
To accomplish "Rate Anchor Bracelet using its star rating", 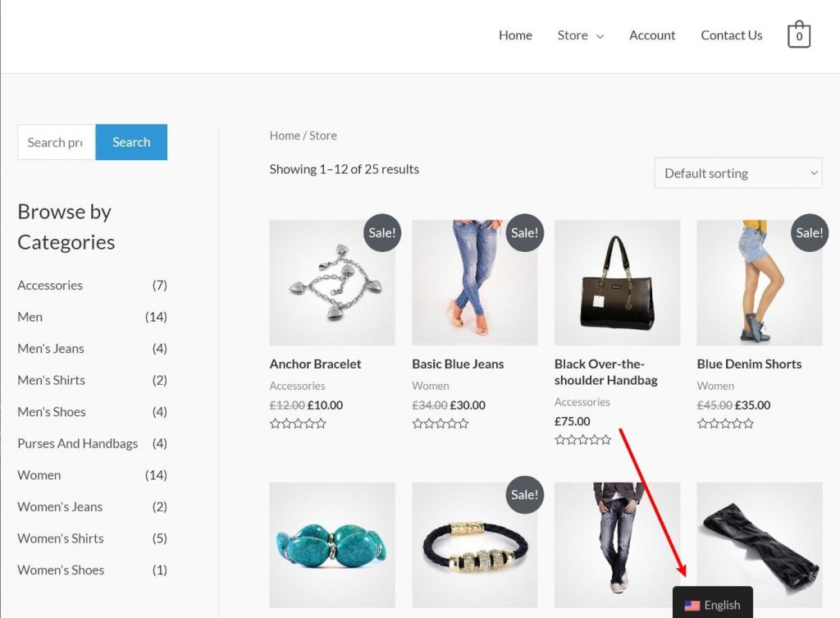I will pos(298,423).
